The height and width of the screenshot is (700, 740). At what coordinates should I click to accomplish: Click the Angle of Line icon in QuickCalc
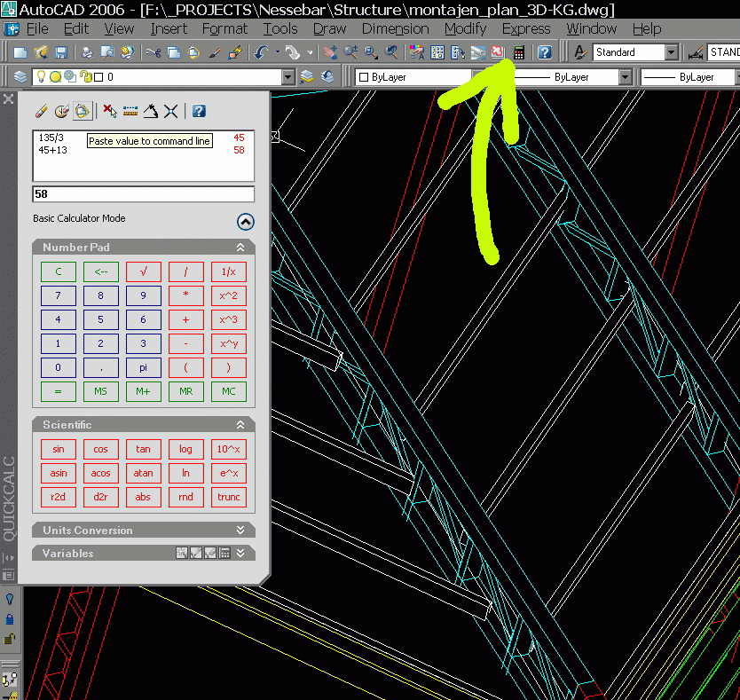click(151, 112)
